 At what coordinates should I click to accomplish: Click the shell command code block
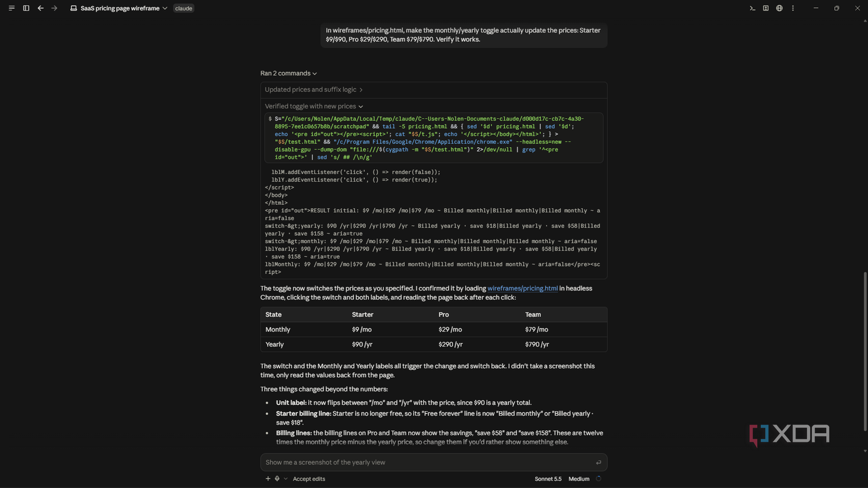pos(434,138)
